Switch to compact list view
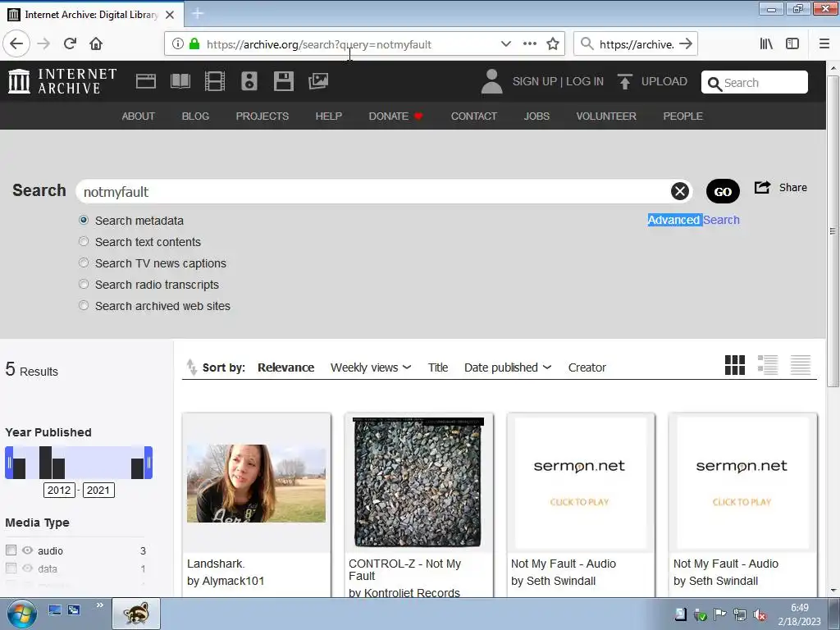This screenshot has height=630, width=840. coord(801,365)
